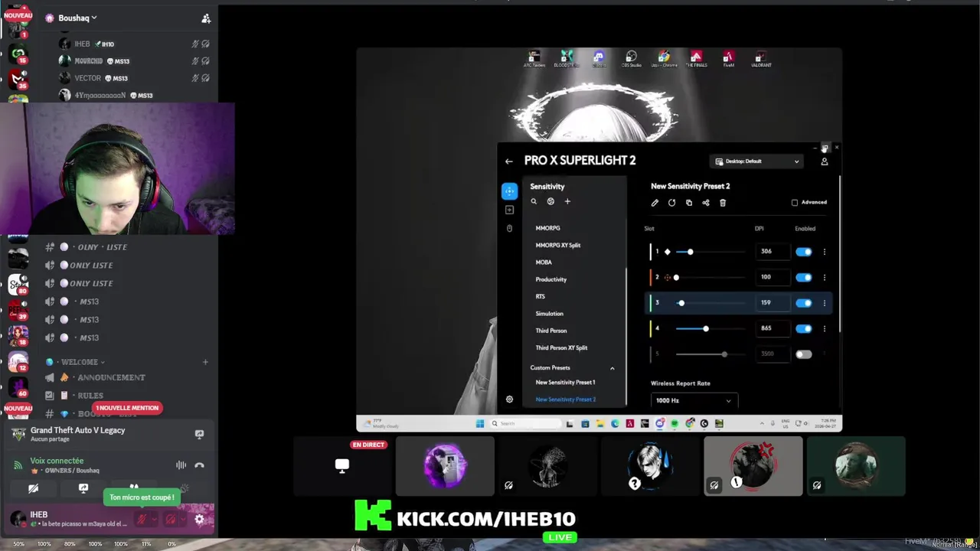Open VALORANT desktop shortcut
The image size is (980, 551).
coord(760,59)
